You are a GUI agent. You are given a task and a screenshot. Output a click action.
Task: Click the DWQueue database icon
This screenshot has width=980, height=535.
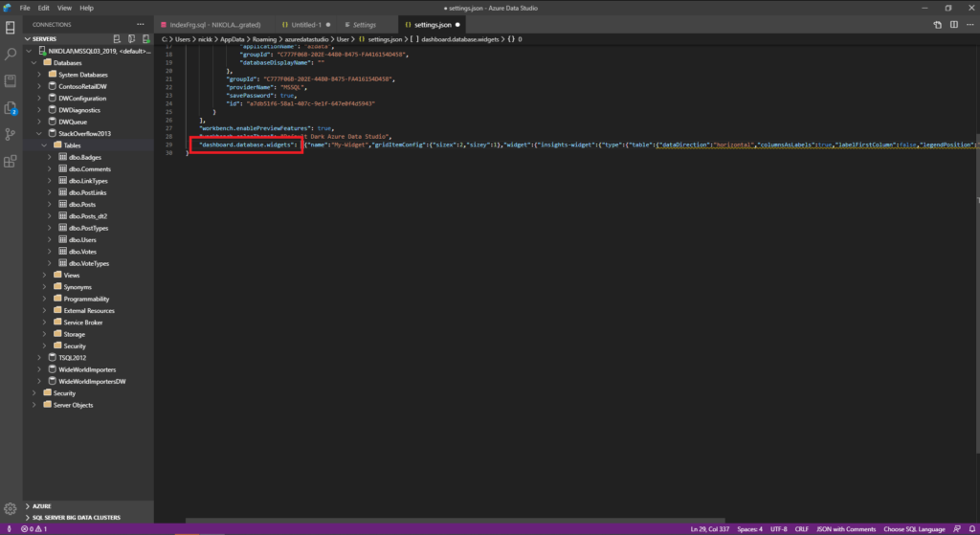tap(53, 122)
